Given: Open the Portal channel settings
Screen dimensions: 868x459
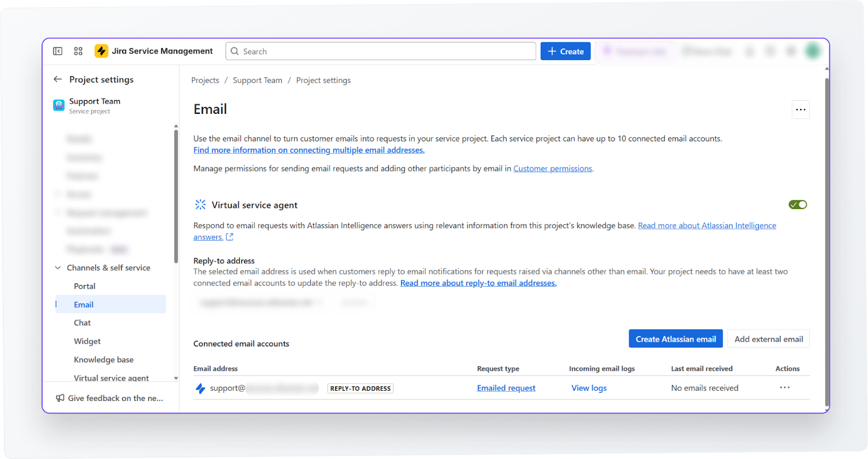Looking at the screenshot, I should tap(85, 286).
